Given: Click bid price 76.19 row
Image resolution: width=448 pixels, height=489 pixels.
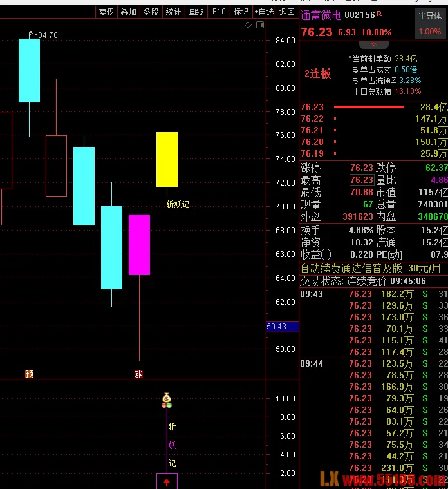Looking at the screenshot, I should (373, 153).
